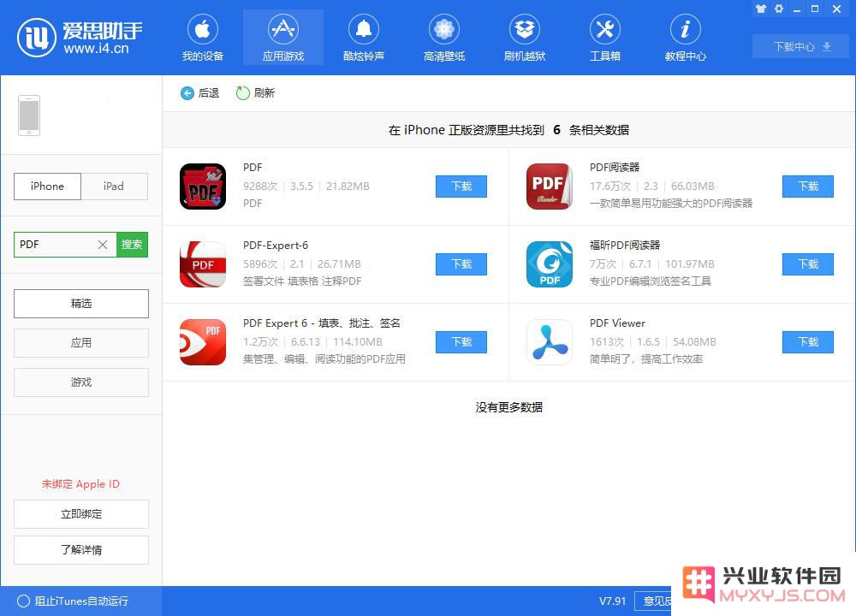Open PDF-Expert-6 app icon

(x=203, y=264)
